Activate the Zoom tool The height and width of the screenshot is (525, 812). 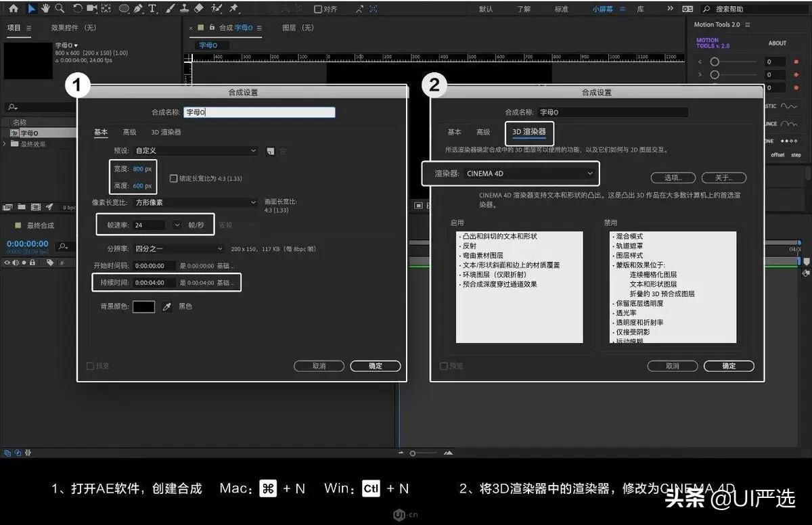pyautogui.click(x=60, y=9)
